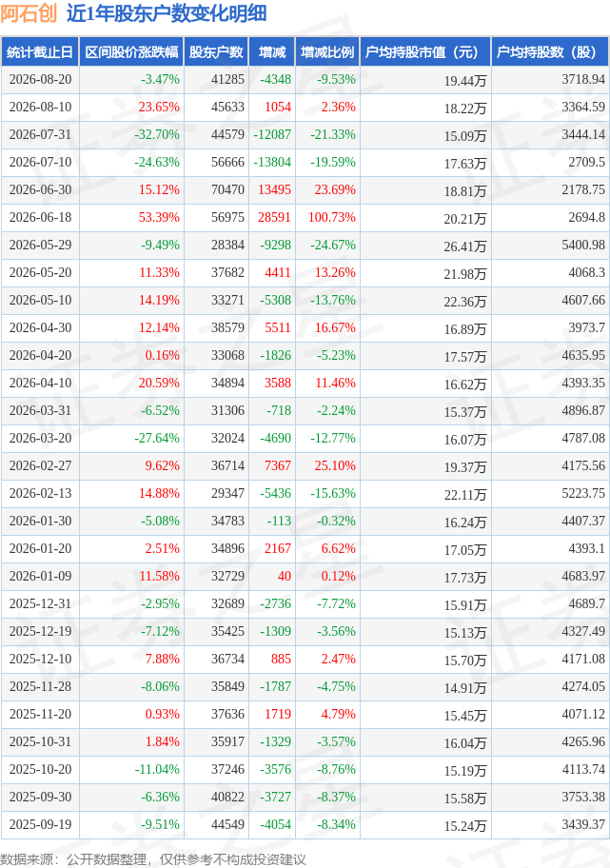Click the 增减比例 column header
This screenshot has width=610, height=868.
point(327,52)
